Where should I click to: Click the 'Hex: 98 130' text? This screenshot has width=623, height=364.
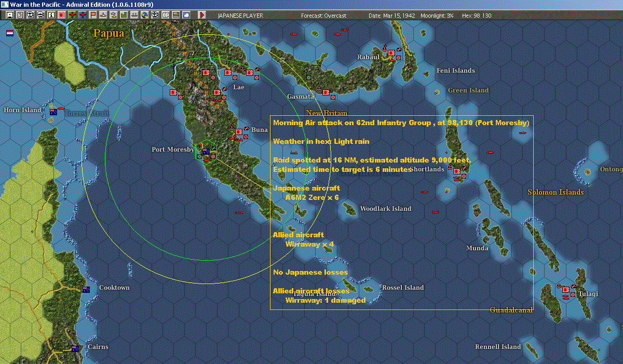point(476,16)
